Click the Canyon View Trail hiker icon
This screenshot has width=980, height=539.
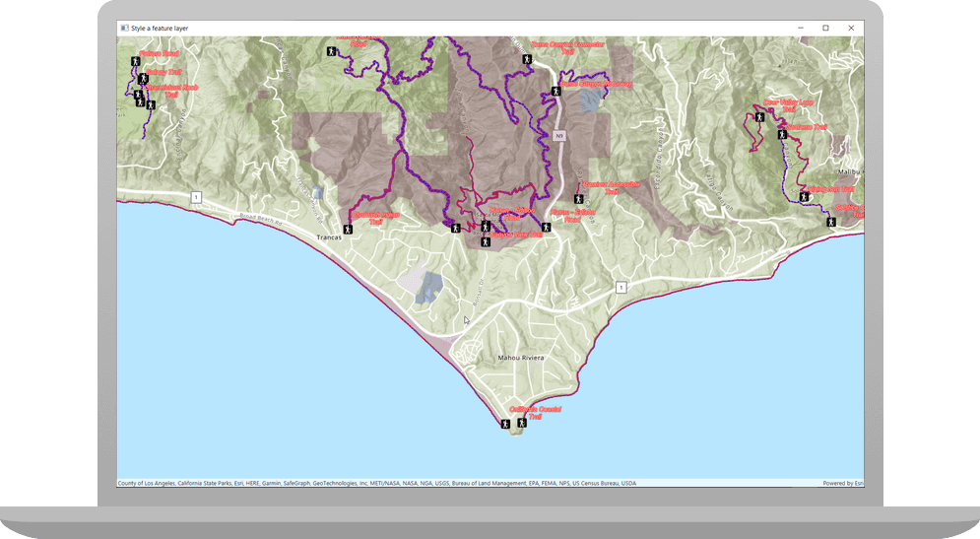(x=485, y=241)
